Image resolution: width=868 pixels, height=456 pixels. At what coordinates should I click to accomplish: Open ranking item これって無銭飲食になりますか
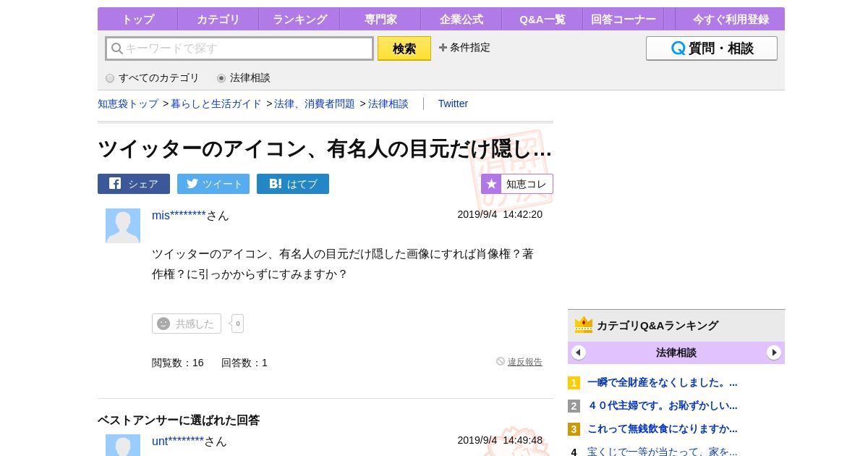663,428
